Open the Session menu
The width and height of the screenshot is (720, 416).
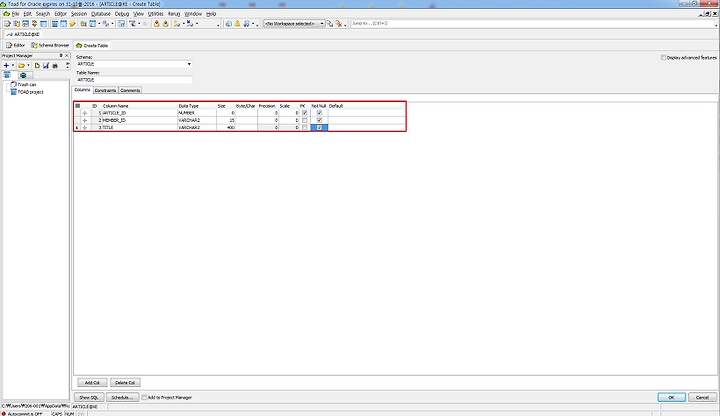coord(79,14)
